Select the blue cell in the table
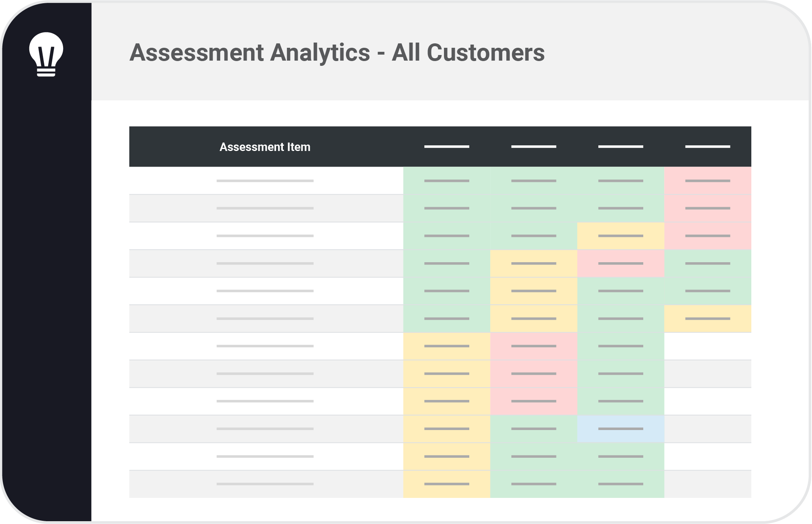812x524 pixels. [x=621, y=429]
